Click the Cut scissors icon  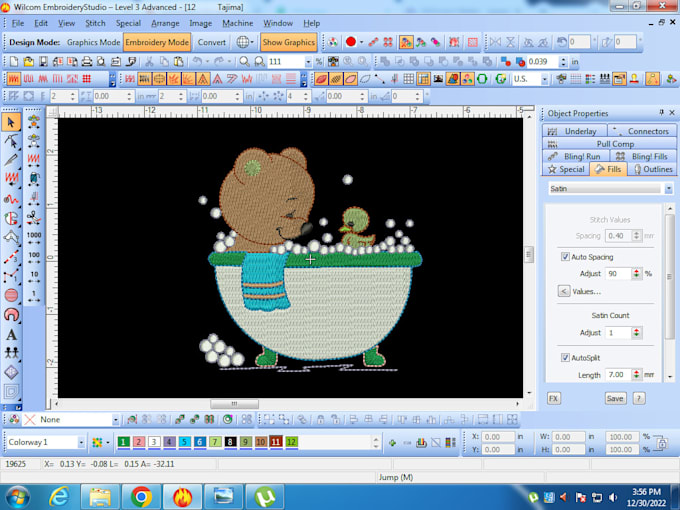pos(149,61)
